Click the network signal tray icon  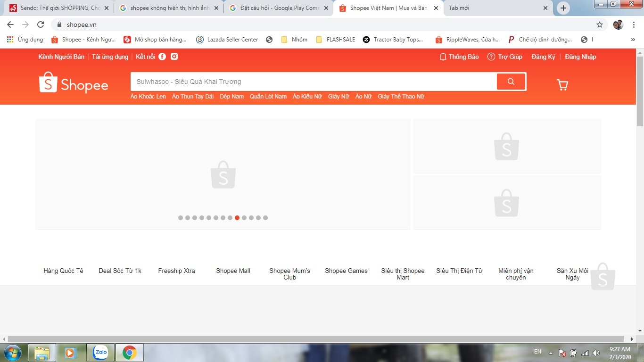585,353
